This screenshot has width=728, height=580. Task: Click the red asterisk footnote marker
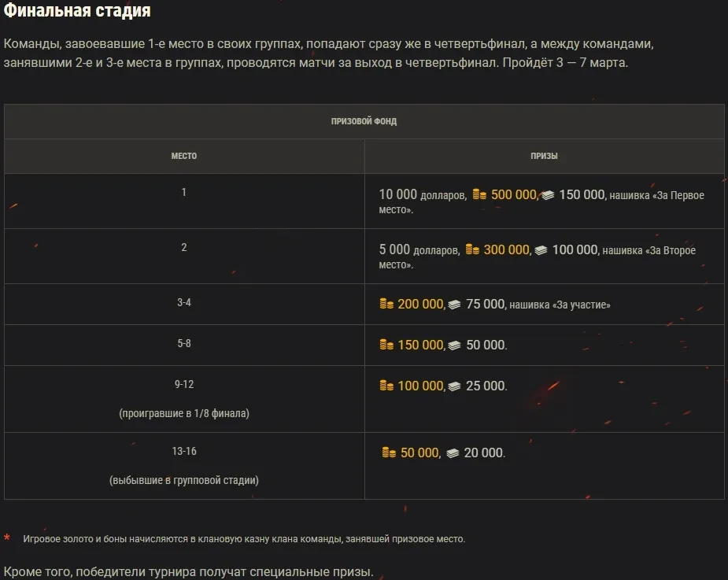click(x=7, y=538)
